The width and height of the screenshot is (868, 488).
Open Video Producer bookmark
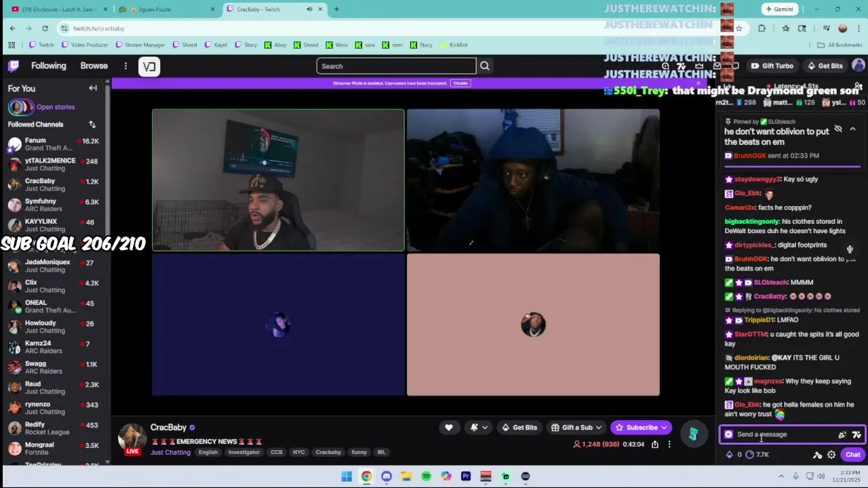point(85,45)
